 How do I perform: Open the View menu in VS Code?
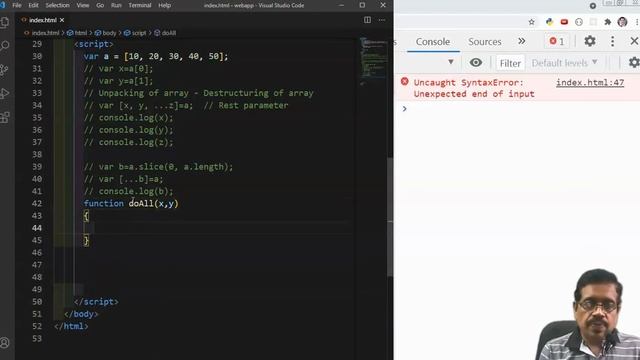tap(82, 5)
